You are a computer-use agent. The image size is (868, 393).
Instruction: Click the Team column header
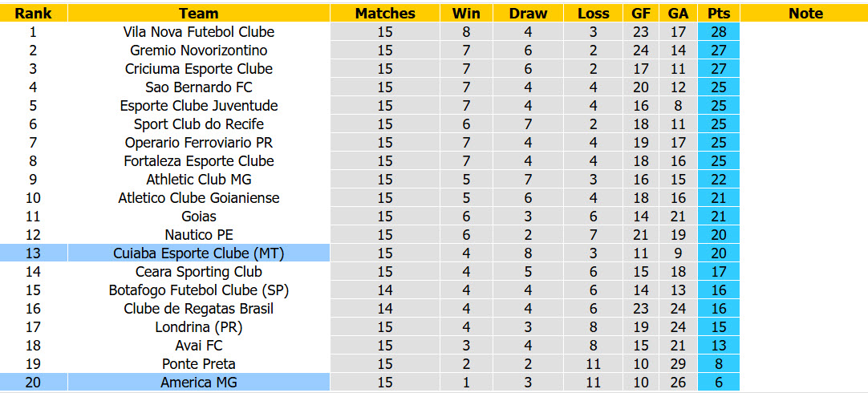coord(199,14)
